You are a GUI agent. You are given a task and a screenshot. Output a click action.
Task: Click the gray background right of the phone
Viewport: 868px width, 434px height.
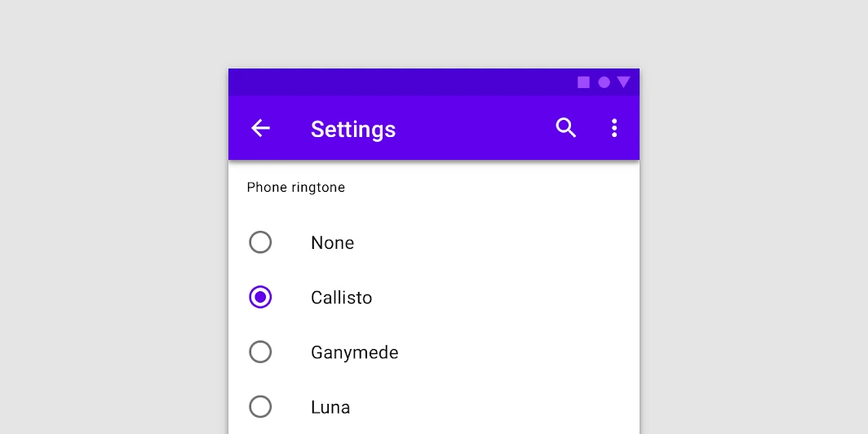pyautogui.click(x=751, y=245)
